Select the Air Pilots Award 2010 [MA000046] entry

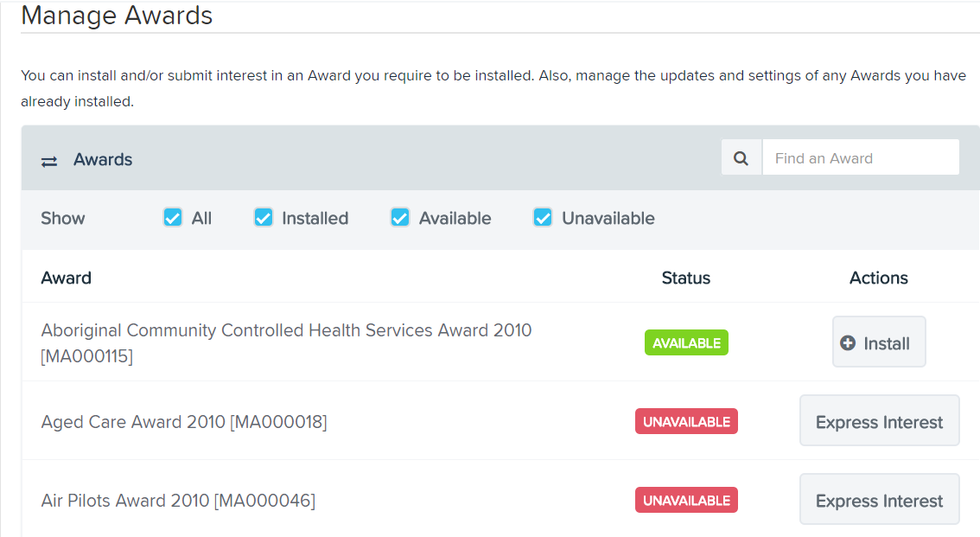click(178, 501)
